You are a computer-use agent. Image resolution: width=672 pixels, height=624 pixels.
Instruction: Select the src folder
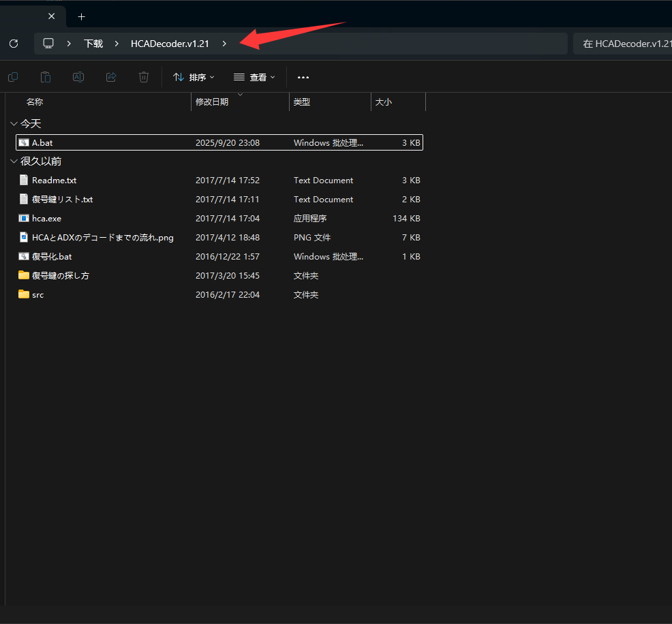(x=37, y=295)
